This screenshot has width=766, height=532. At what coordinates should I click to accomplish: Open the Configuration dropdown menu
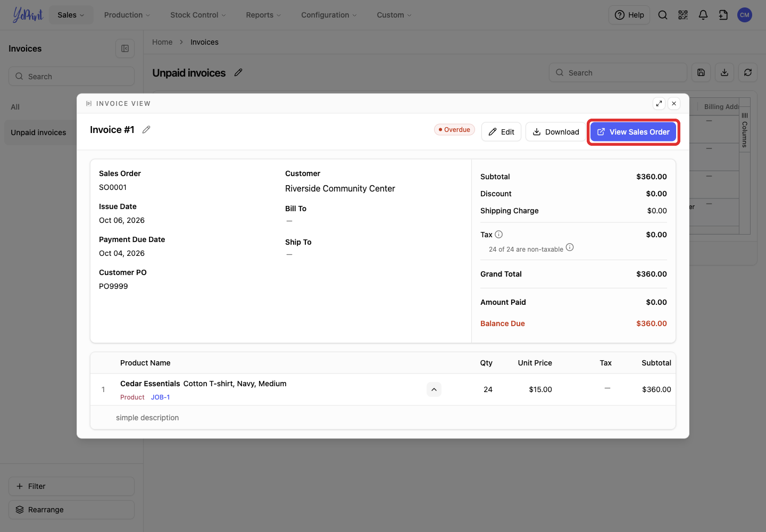[329, 15]
